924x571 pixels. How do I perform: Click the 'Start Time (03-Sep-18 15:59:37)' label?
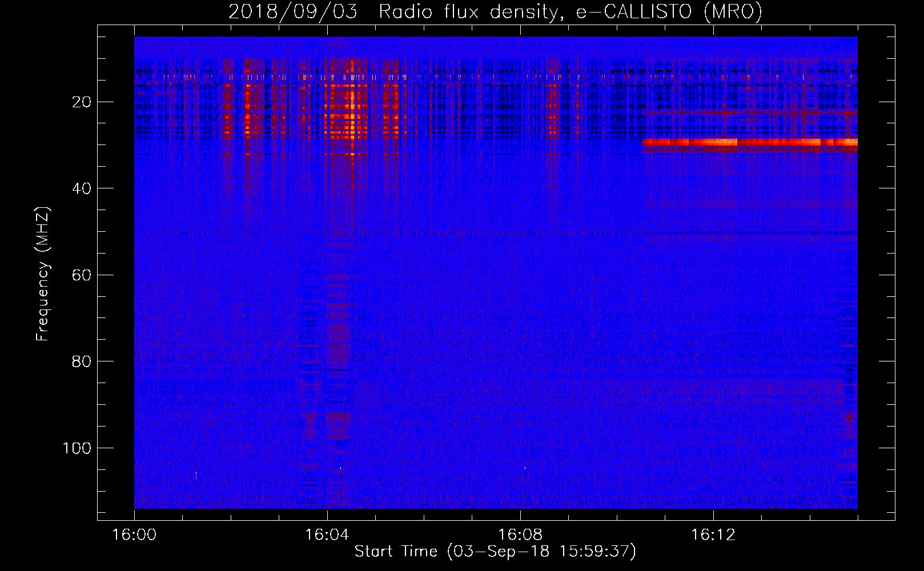point(495,552)
